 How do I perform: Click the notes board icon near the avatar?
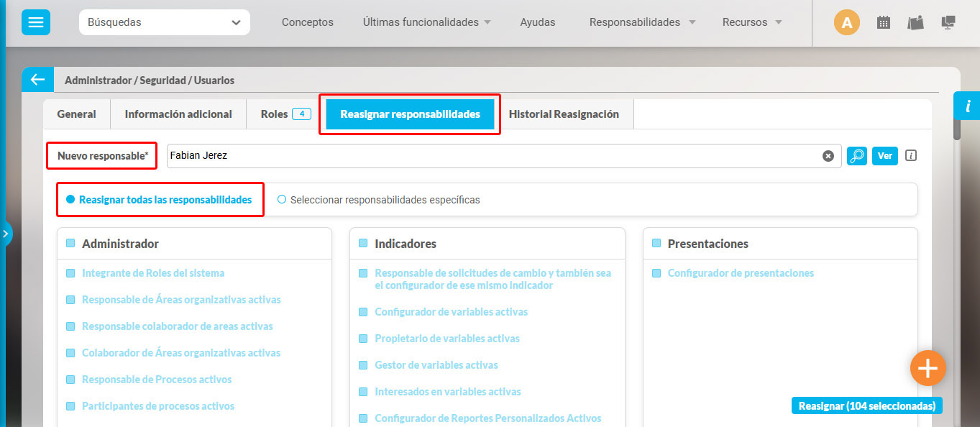point(915,22)
